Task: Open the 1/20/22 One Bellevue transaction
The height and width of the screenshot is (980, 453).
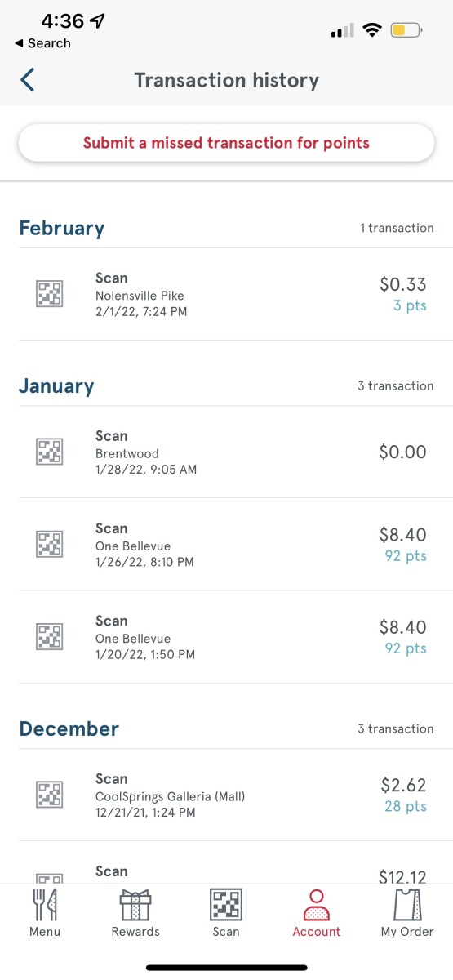Action: (x=226, y=637)
